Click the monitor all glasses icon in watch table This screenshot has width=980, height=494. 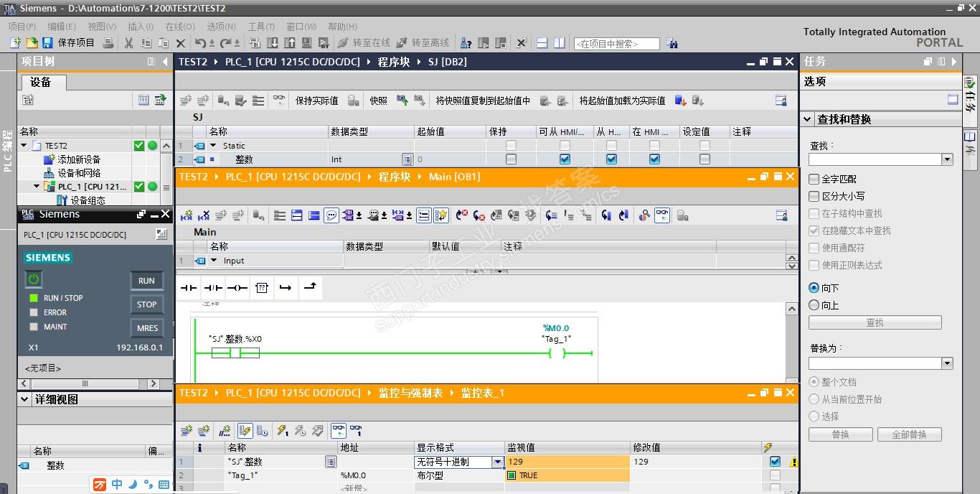339,431
